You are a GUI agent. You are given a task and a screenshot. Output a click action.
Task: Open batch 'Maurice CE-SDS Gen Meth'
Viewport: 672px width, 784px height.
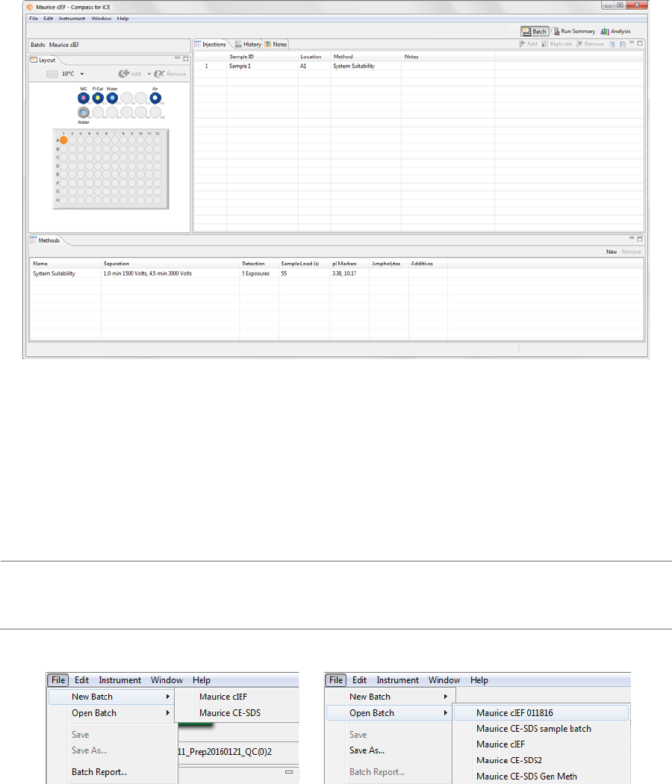tap(541, 777)
